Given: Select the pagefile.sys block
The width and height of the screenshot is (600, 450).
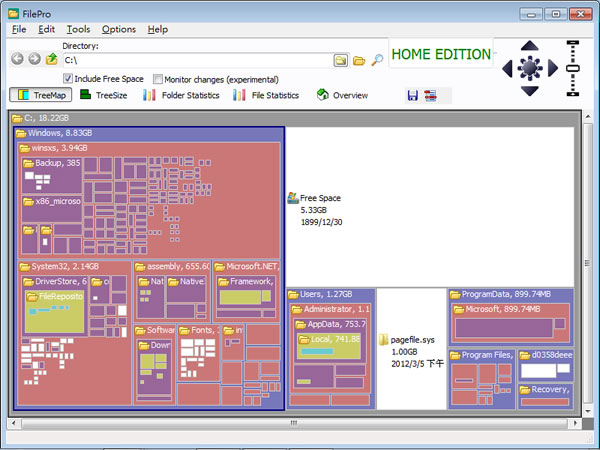Looking at the screenshot, I should pyautogui.click(x=410, y=350).
